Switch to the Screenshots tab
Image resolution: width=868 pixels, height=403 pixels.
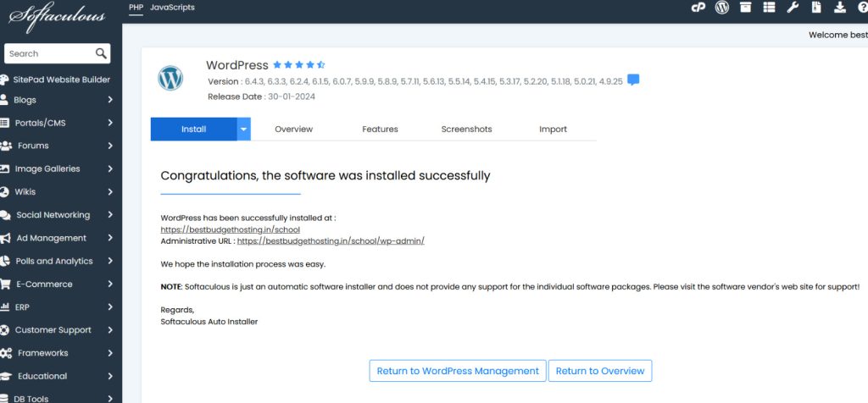point(466,129)
